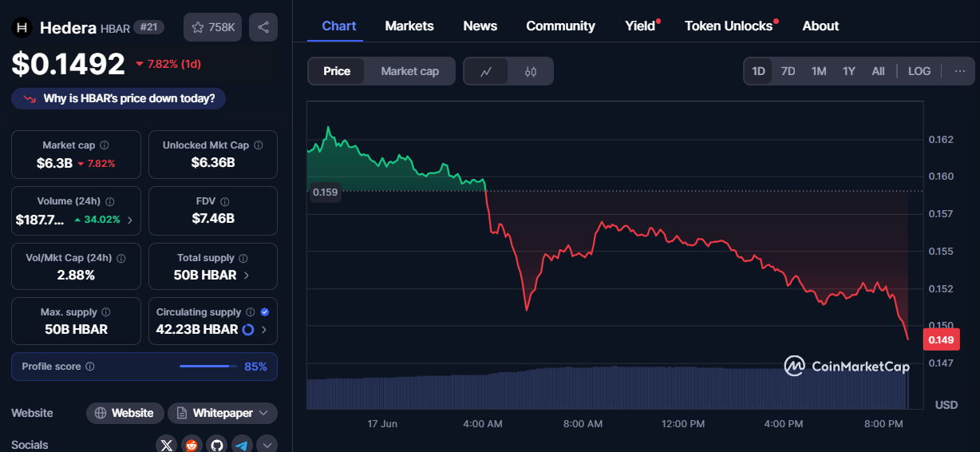Click the USD currency label

(946, 405)
